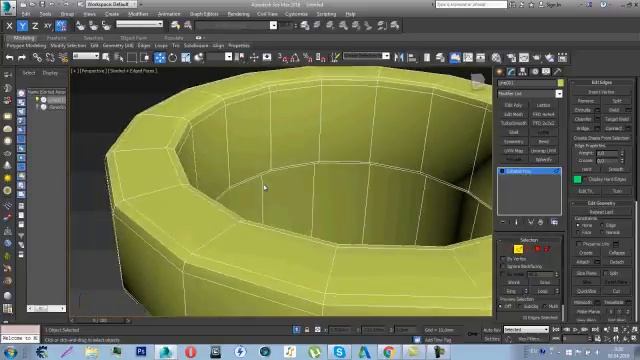The width and height of the screenshot is (640, 360).
Task: Open the Display command panel tab
Action: (546, 72)
